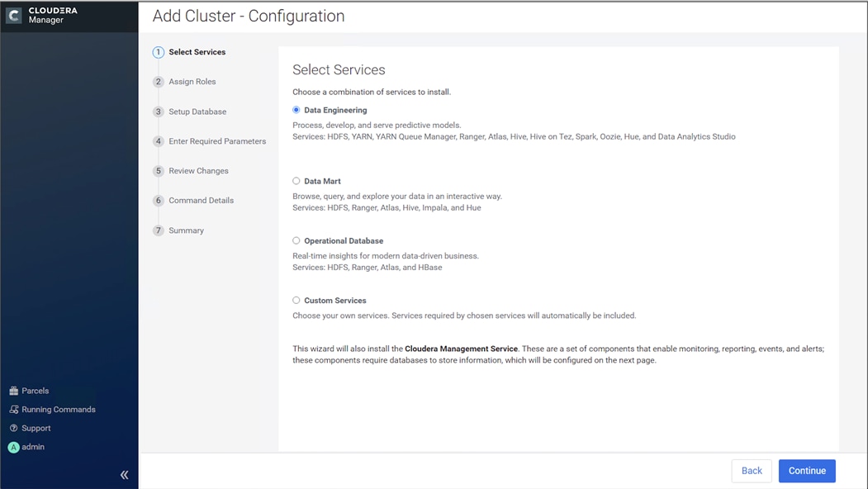Viewport: 868px width, 489px height.
Task: Click step 7 circle for Summary
Action: click(x=159, y=230)
